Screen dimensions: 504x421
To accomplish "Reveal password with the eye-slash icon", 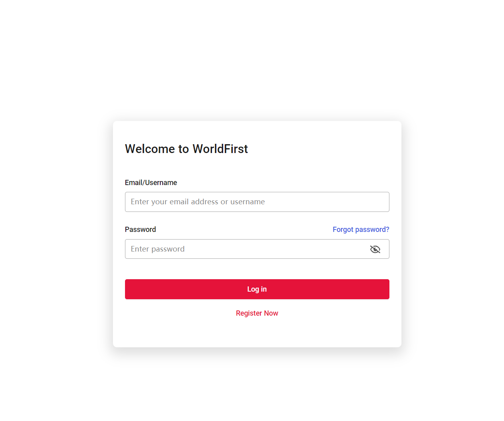I will 375,249.
